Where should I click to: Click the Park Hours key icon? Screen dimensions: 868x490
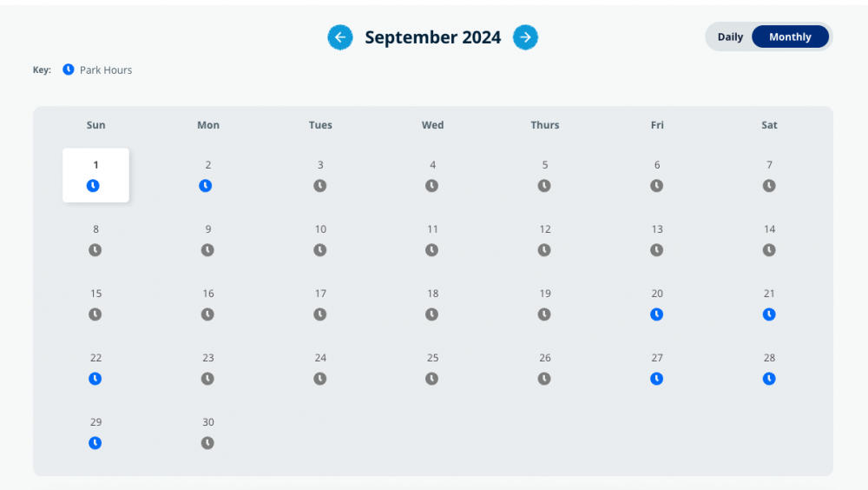click(69, 70)
